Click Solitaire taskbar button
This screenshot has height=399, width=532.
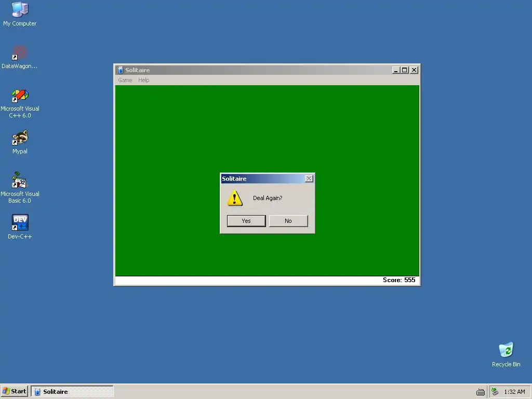[x=72, y=391]
